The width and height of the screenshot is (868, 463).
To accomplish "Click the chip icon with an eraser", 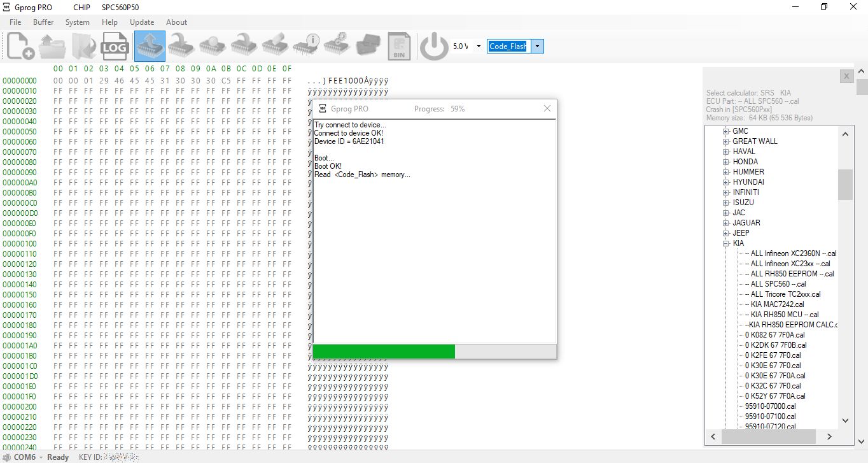I will pos(275,46).
